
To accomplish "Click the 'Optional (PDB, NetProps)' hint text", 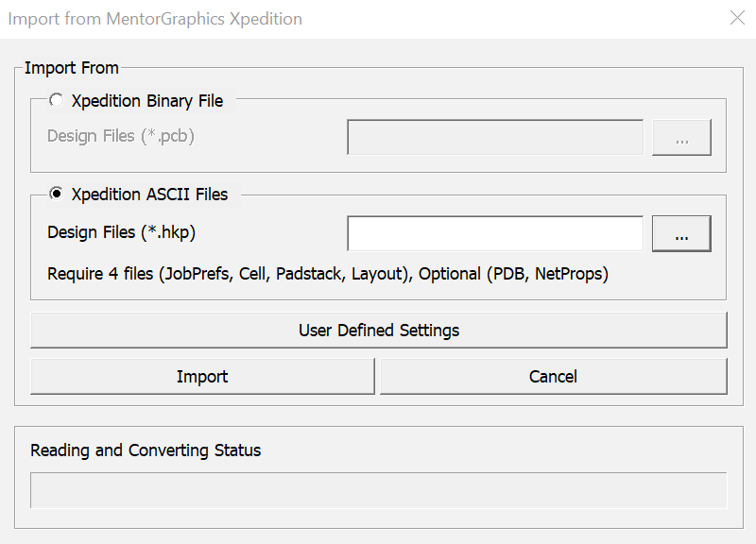I will [x=513, y=275].
